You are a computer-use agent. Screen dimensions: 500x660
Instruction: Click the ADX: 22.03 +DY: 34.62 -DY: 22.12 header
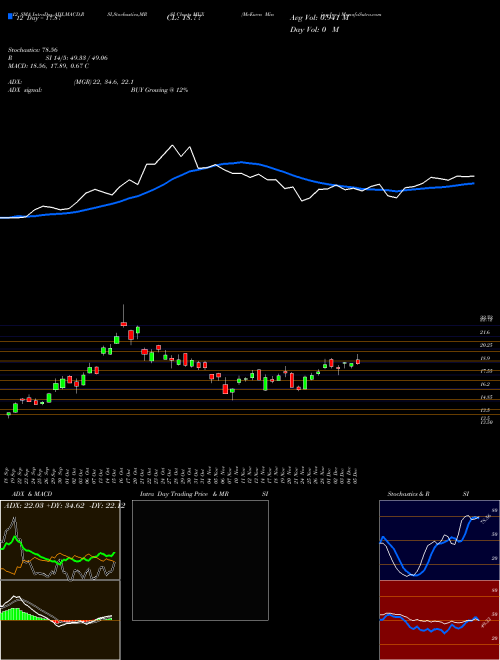click(64, 506)
